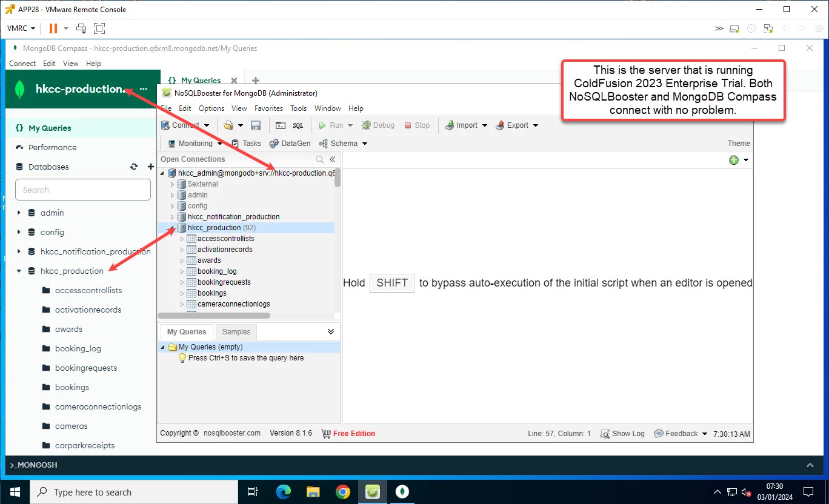Expand the bottom panel chevron beside Samples tab
Viewport: 829px width, 504px height.
click(331, 331)
